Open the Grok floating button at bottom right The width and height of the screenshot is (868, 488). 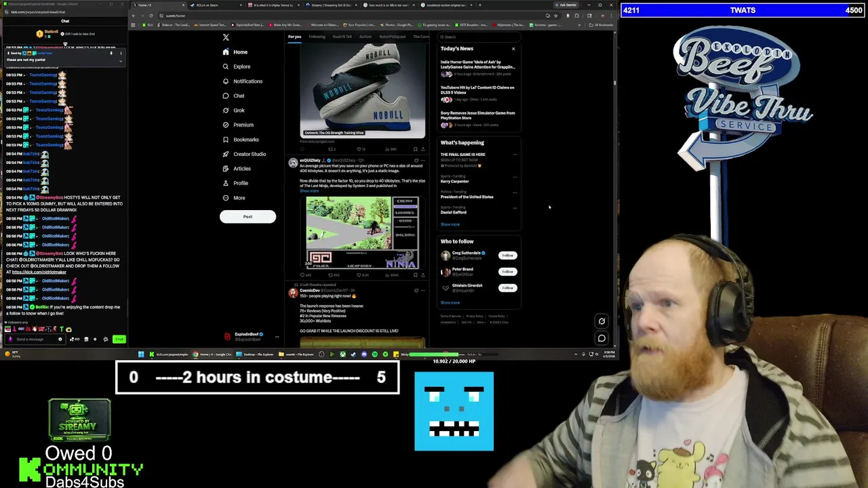(601, 321)
